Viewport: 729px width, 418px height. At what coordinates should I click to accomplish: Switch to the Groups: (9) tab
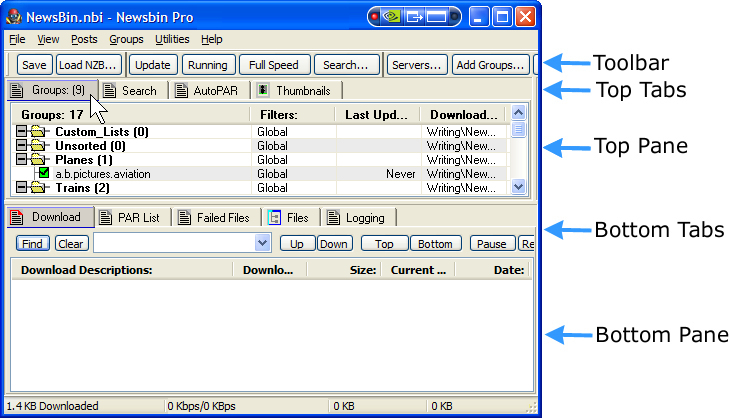pyautogui.click(x=53, y=90)
